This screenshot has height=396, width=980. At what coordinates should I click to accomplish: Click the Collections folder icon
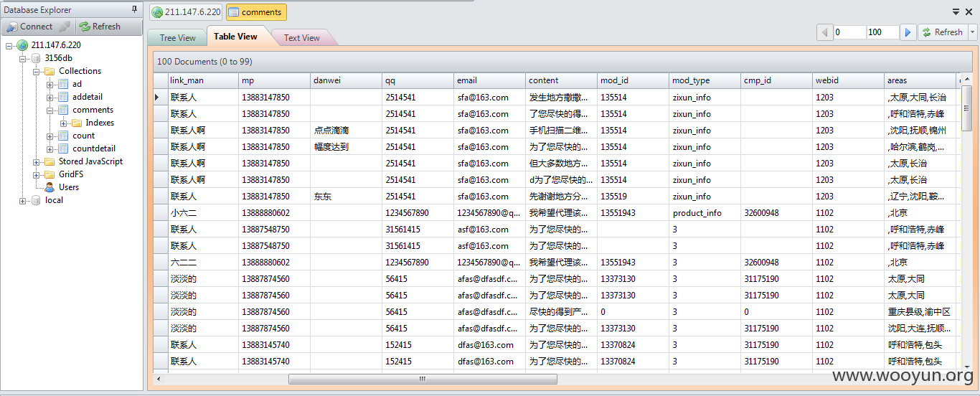[x=50, y=71]
